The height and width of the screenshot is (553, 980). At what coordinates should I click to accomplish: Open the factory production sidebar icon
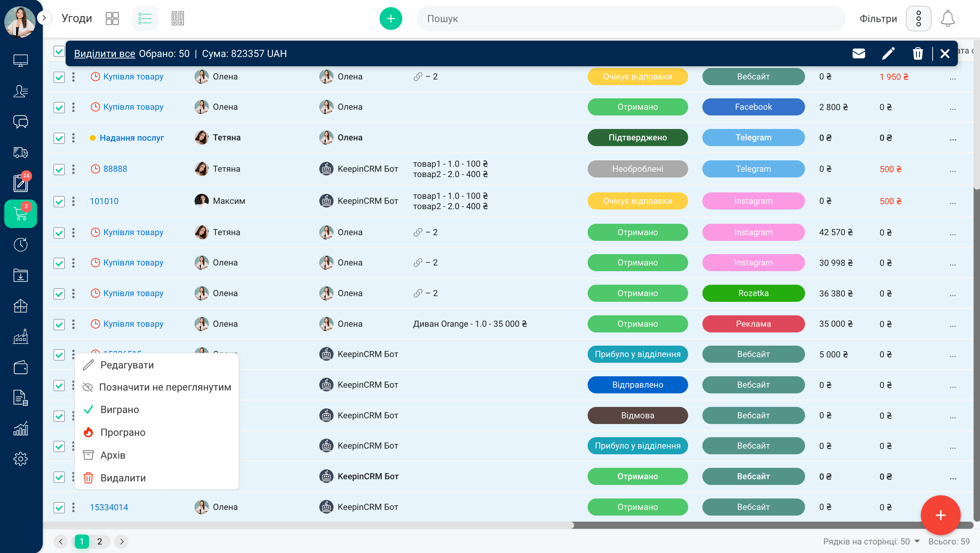[x=21, y=337]
